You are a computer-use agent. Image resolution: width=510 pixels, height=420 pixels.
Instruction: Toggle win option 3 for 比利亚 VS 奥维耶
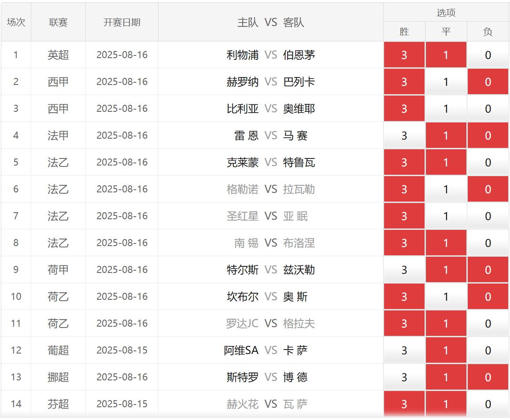coord(404,109)
